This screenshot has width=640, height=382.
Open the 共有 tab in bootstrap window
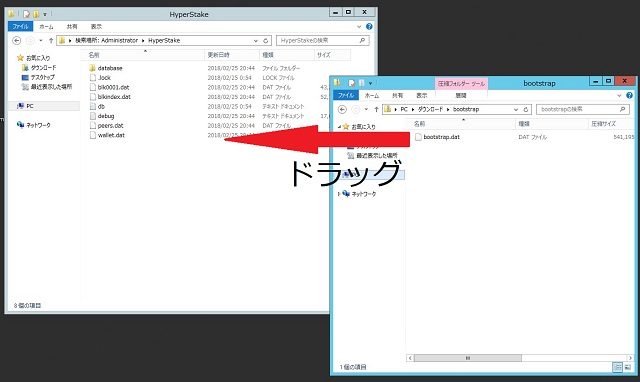(x=397, y=96)
